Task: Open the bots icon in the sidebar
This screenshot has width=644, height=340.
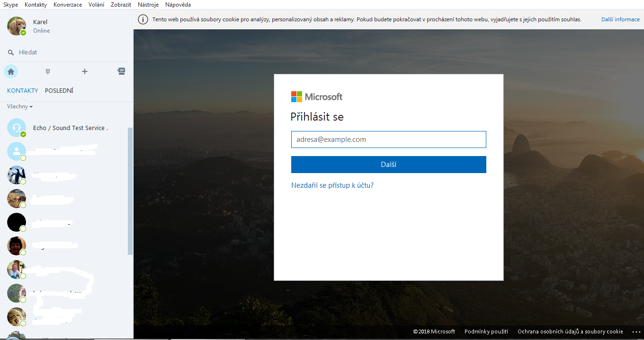Action: (x=121, y=71)
